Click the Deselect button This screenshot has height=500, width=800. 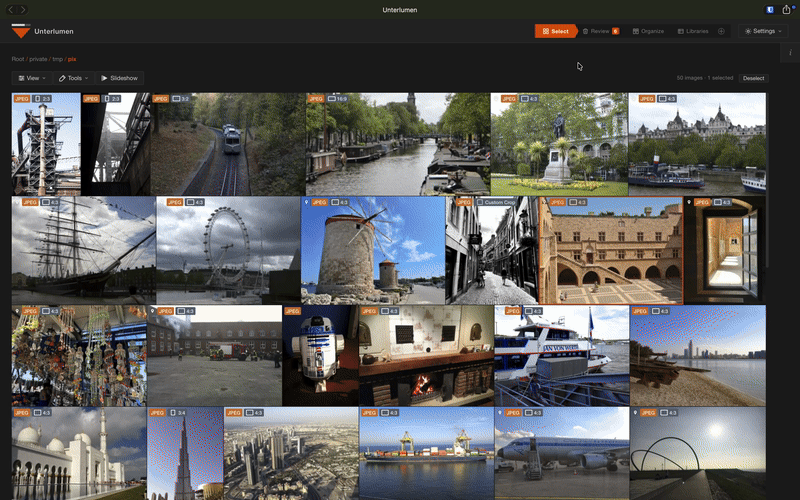click(753, 78)
